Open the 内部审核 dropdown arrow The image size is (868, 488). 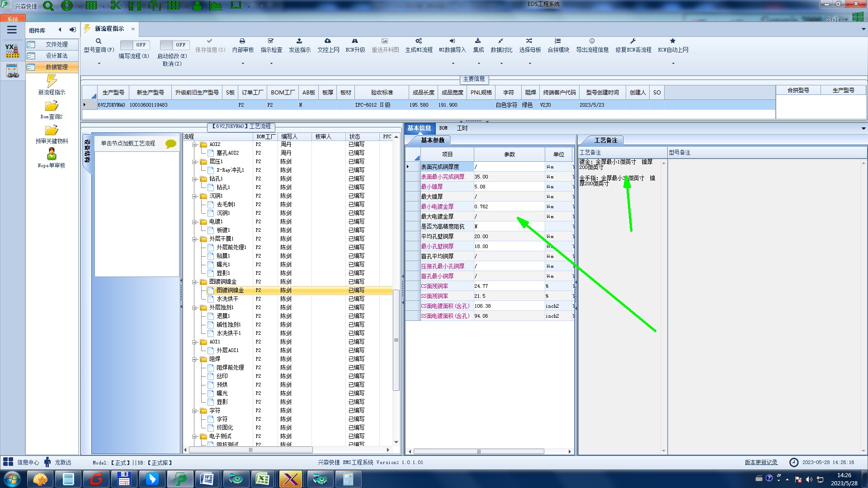(243, 64)
